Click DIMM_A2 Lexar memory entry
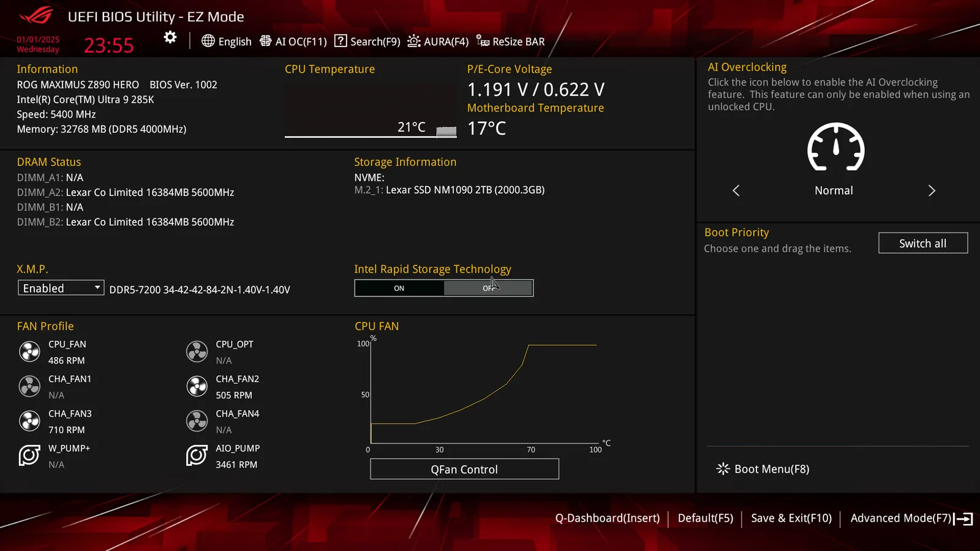This screenshot has height=551, width=980. click(x=126, y=192)
